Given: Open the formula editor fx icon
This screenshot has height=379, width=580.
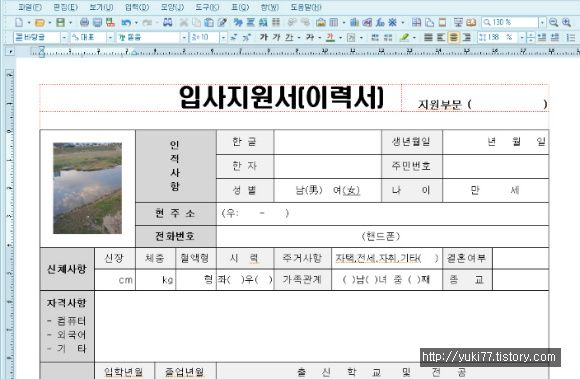Looking at the screenshot, I should coord(380,23).
